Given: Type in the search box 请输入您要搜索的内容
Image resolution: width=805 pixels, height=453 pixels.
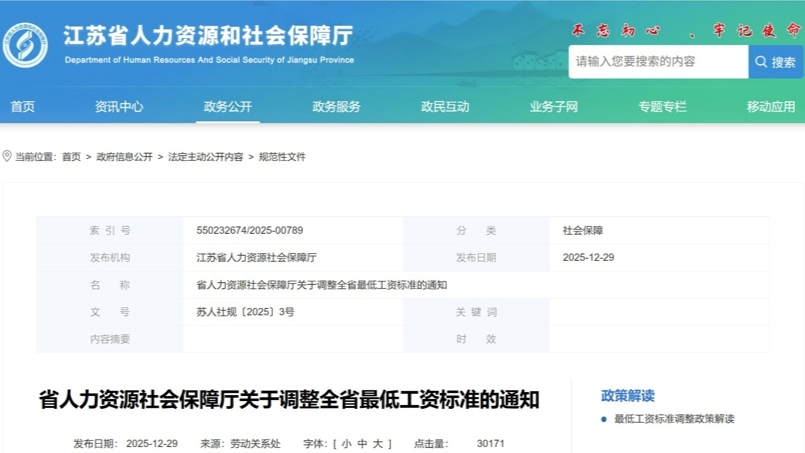Looking at the screenshot, I should click(658, 62).
